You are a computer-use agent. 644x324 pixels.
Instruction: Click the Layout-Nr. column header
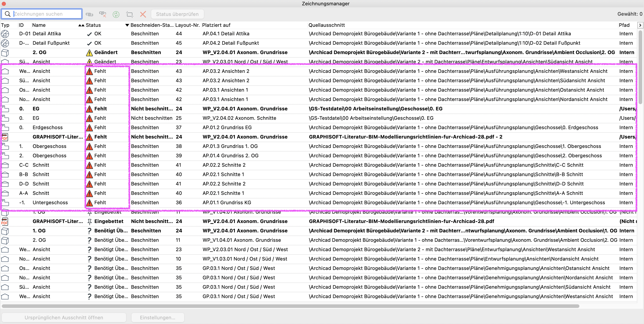pos(188,25)
